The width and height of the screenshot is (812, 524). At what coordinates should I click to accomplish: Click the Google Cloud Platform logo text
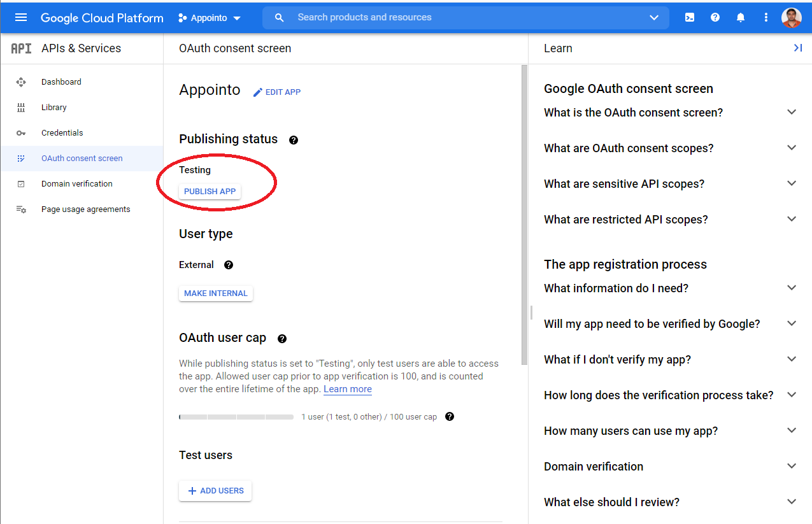102,18
